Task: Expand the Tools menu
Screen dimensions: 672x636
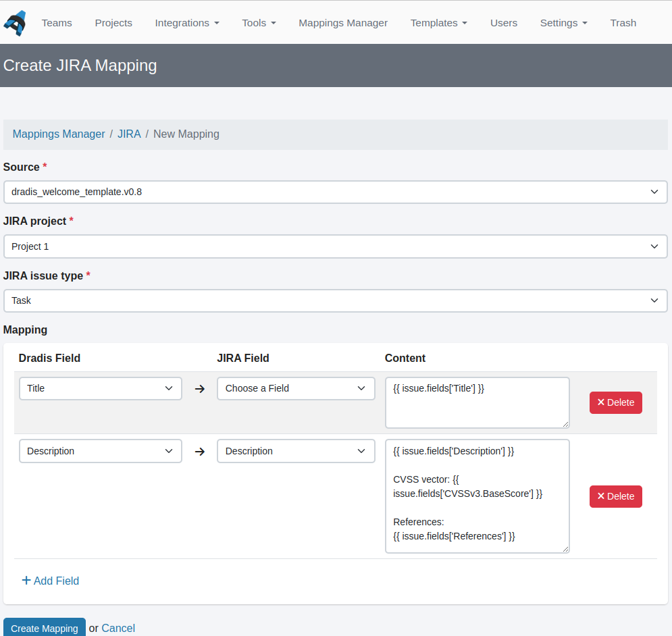Action: pos(259,22)
